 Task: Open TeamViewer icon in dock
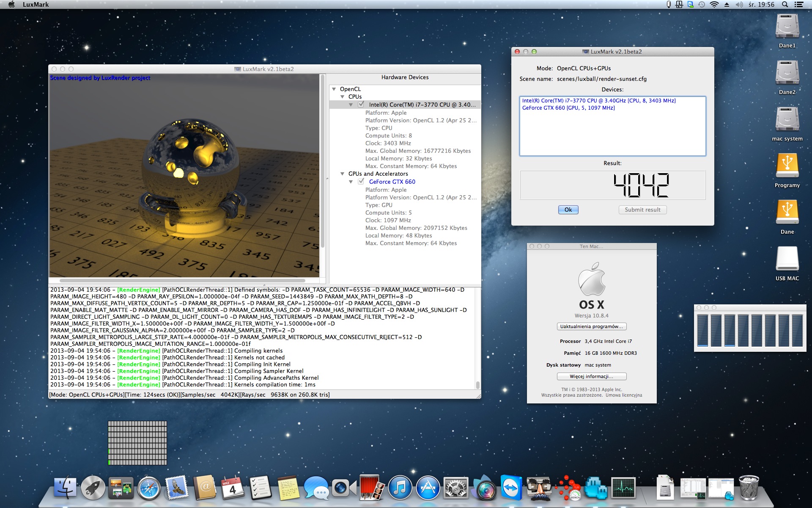pos(512,488)
